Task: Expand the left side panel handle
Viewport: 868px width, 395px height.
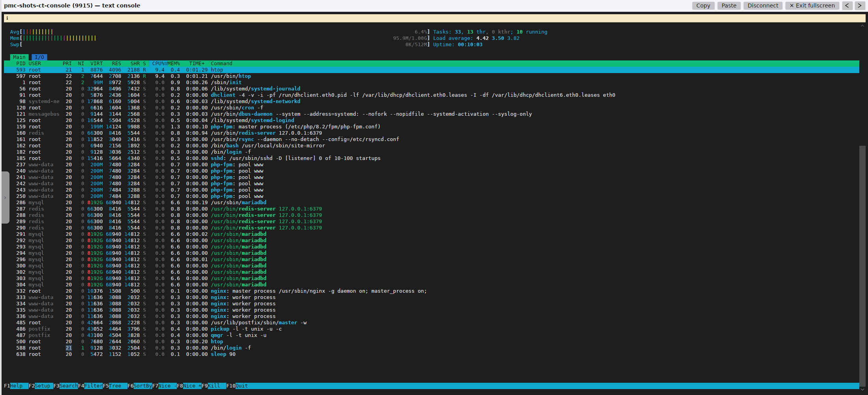Action: tap(5, 197)
